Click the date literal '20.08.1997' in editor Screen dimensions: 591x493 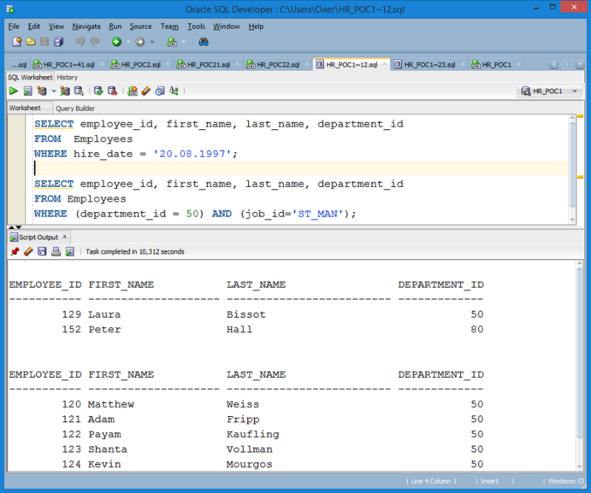pyautogui.click(x=192, y=154)
